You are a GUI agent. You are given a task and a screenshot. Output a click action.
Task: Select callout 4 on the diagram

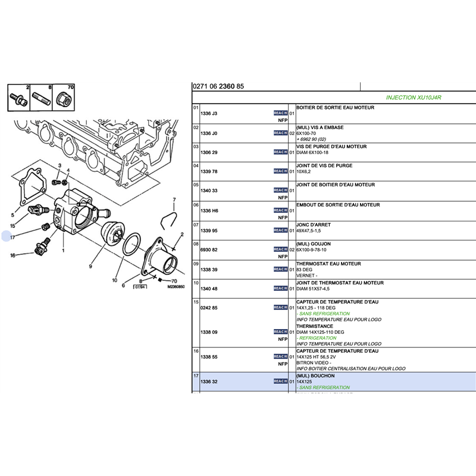(68, 170)
